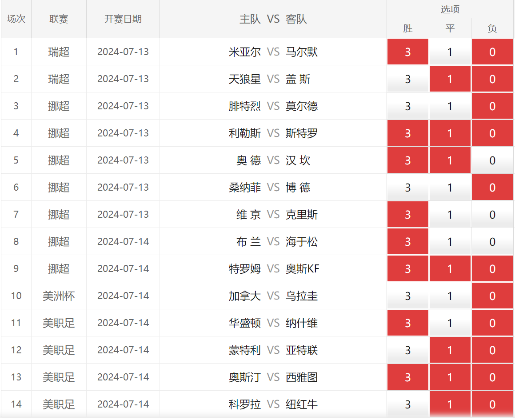Select win option 3 for 腓特烈 VS 莫尔德

407,106
